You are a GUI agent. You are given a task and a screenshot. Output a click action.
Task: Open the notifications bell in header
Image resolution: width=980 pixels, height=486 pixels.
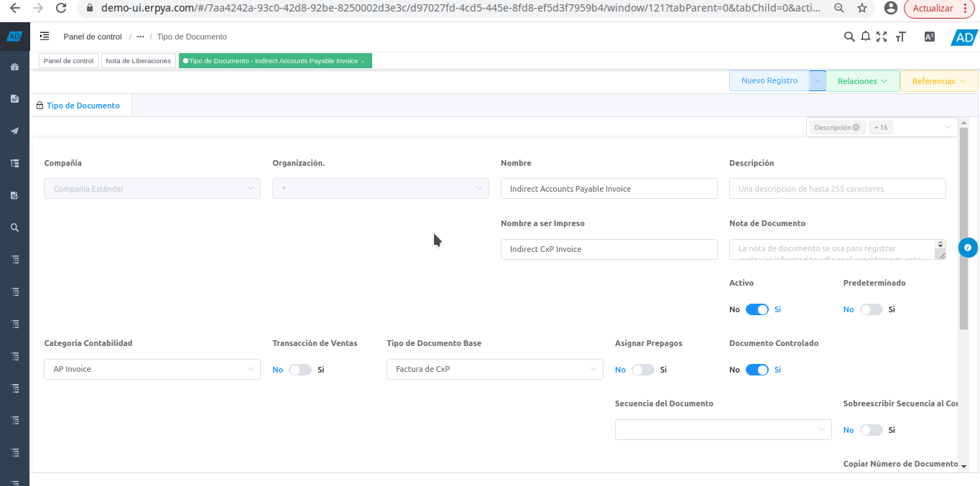[866, 37]
